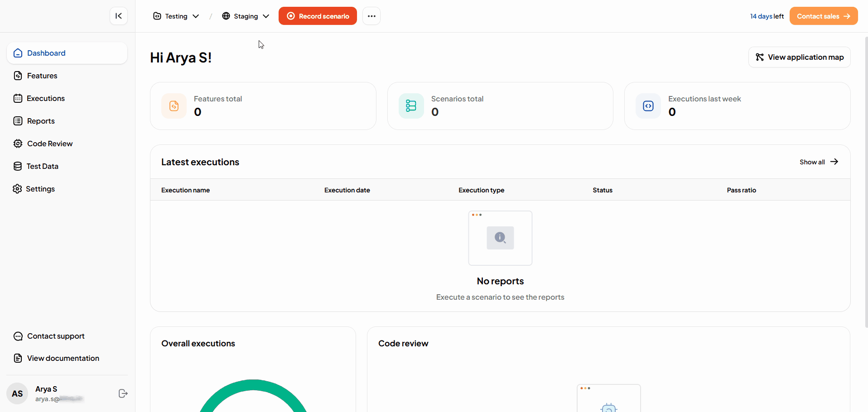
Task: Collapse the sidebar with the arrow icon
Action: click(119, 16)
